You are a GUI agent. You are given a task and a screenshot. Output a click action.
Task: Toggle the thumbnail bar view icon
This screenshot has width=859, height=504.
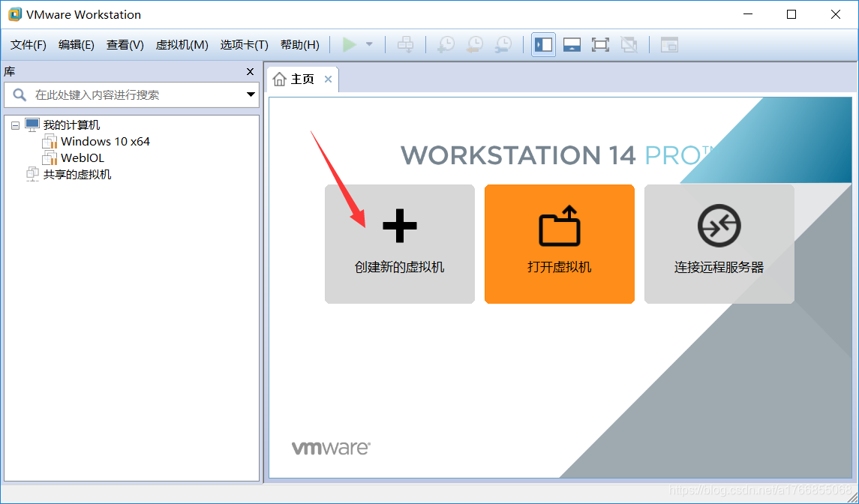coord(572,44)
